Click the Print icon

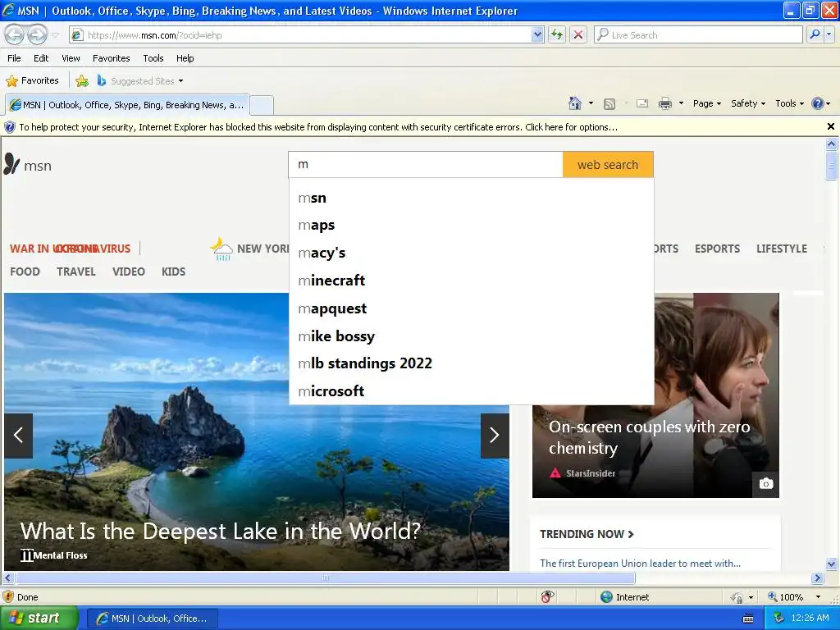[664, 103]
